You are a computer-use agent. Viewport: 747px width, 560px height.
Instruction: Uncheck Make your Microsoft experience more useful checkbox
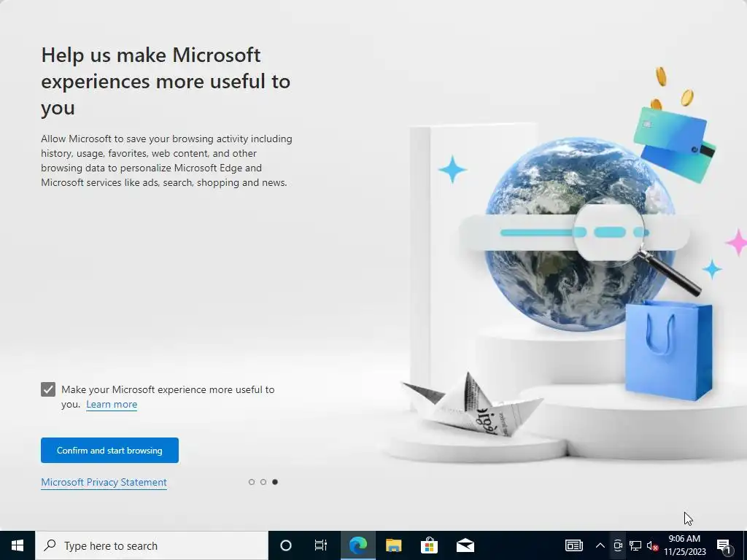tap(48, 389)
